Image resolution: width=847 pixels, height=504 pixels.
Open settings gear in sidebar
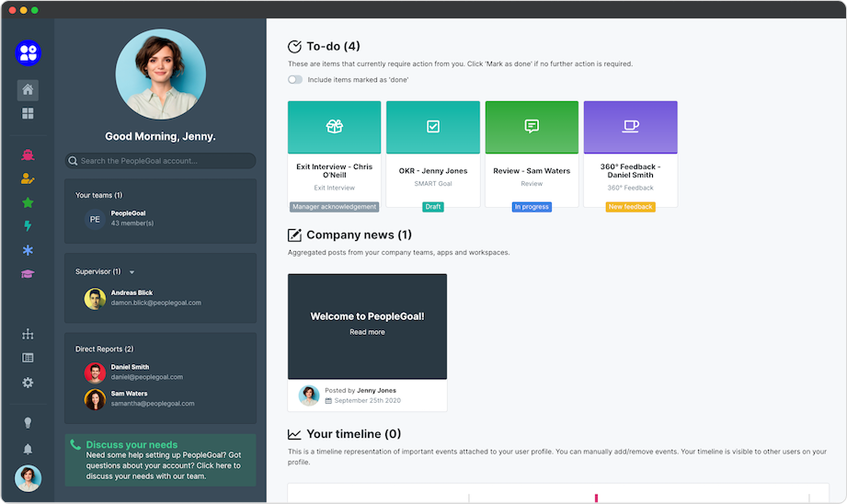click(x=28, y=383)
